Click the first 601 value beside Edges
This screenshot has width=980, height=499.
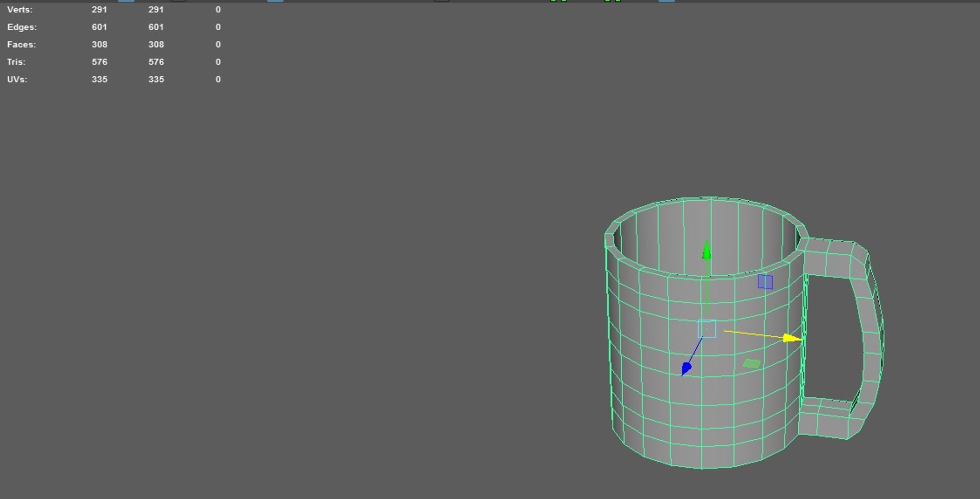click(100, 27)
